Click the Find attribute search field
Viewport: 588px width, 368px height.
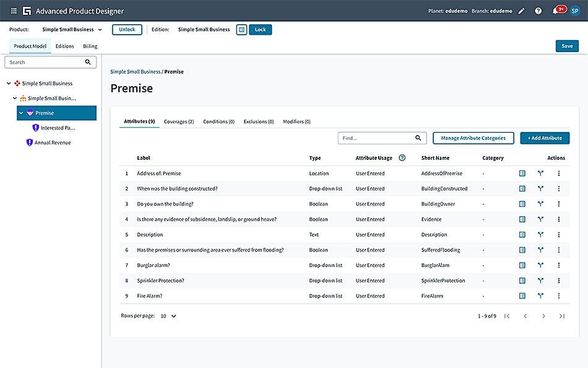coord(375,138)
